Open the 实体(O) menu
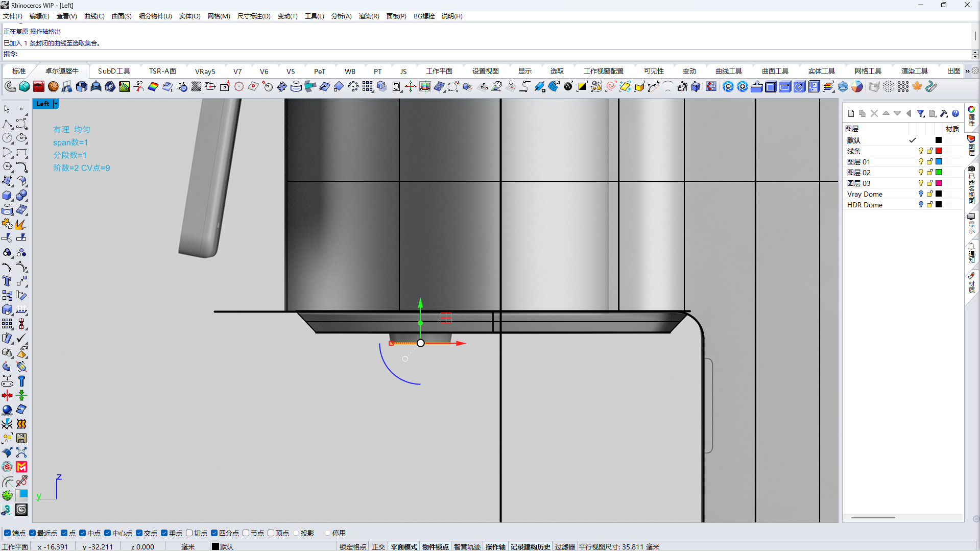This screenshot has width=980, height=551. pos(190,16)
